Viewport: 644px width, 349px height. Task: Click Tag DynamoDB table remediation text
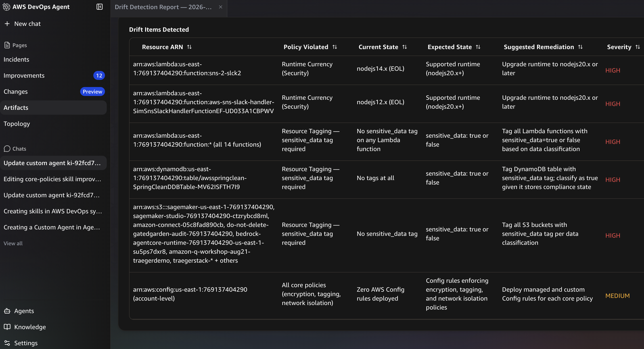tap(550, 178)
